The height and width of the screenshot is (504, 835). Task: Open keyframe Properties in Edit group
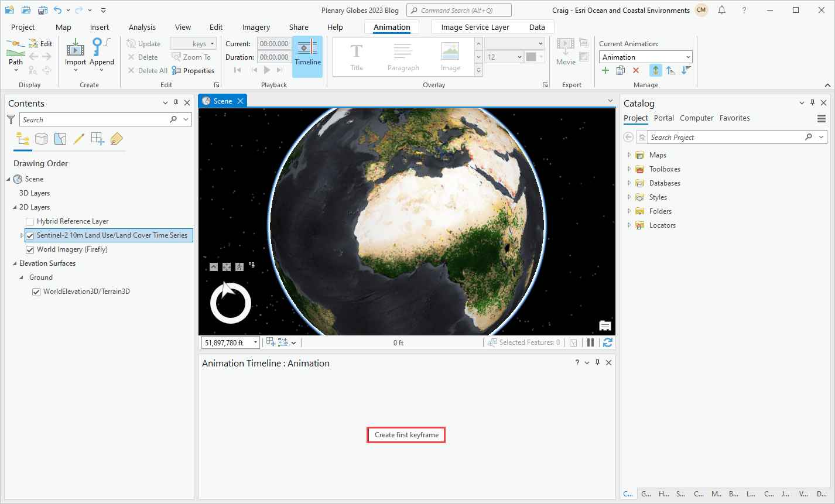(193, 71)
